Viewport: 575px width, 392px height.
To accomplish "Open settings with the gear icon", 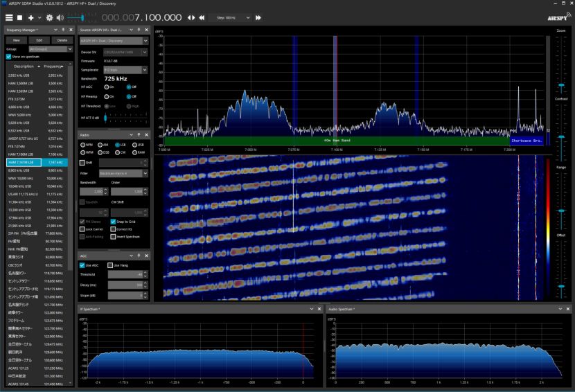I will (49, 17).
